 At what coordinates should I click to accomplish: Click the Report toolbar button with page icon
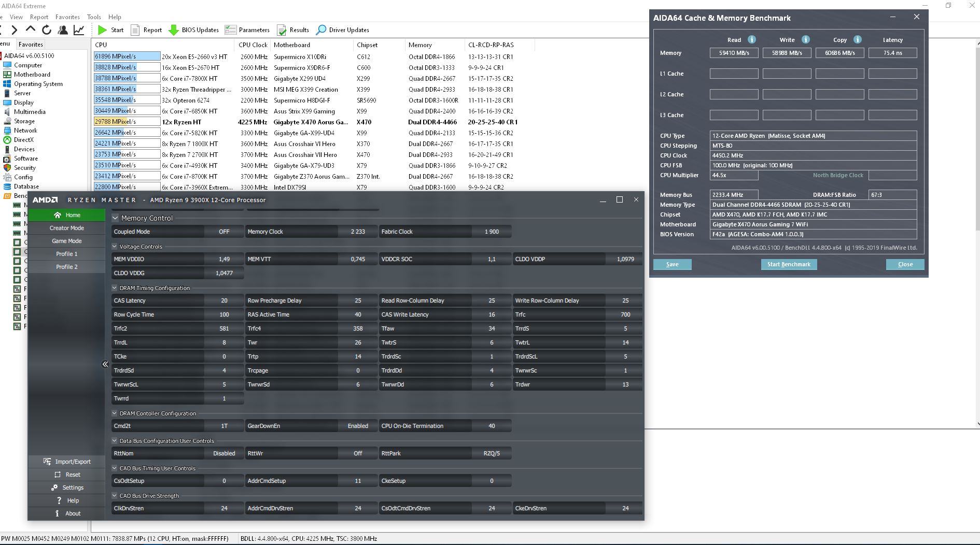coord(146,30)
